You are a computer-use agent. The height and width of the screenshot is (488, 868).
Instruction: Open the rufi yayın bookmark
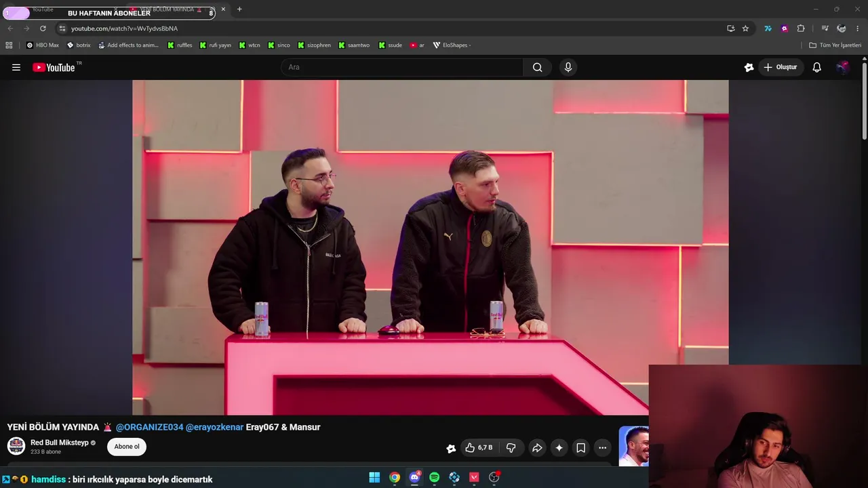[215, 45]
